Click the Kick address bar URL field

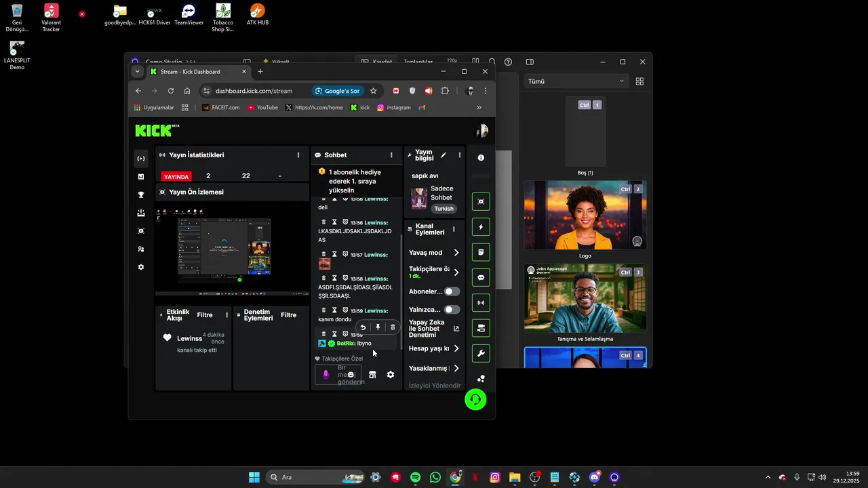254,91
